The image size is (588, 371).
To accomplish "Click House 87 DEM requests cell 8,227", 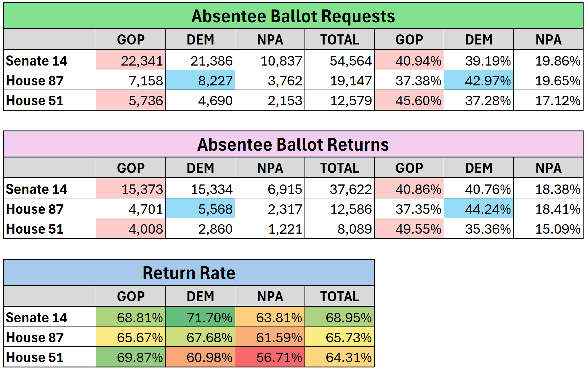I will [x=200, y=80].
